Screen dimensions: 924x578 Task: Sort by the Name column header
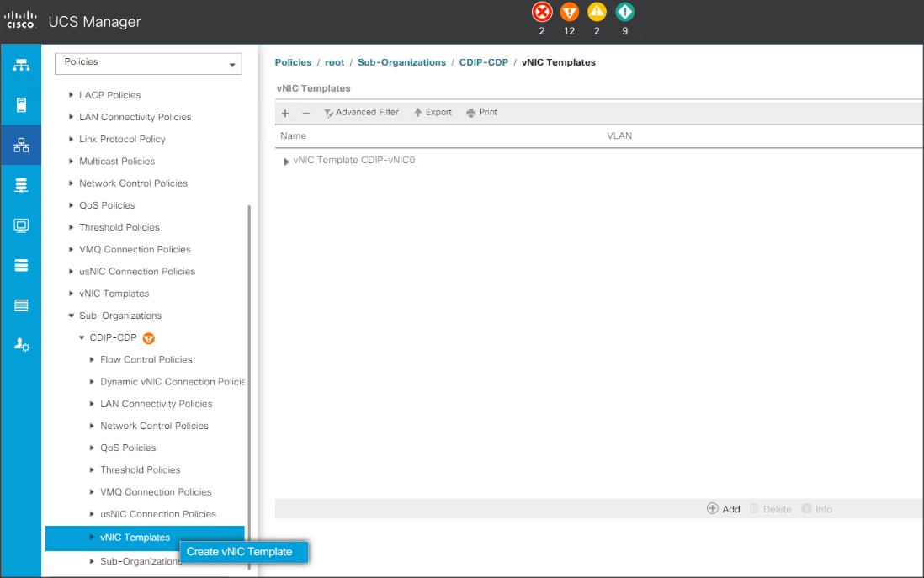294,136
